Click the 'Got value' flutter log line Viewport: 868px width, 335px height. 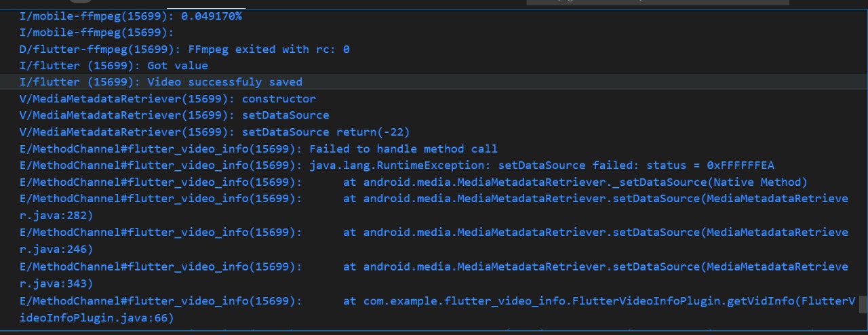113,66
